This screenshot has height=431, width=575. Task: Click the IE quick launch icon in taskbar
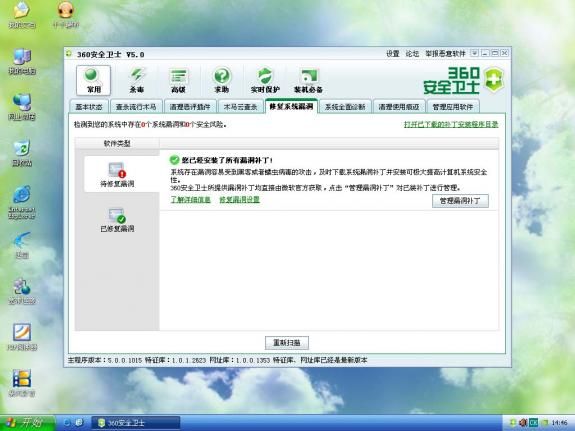[67, 423]
